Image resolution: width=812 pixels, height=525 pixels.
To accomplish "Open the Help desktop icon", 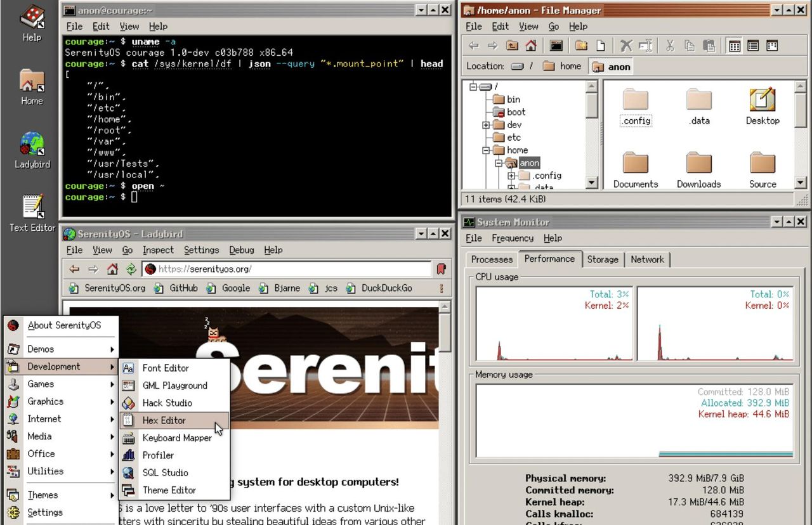I will pos(32,23).
